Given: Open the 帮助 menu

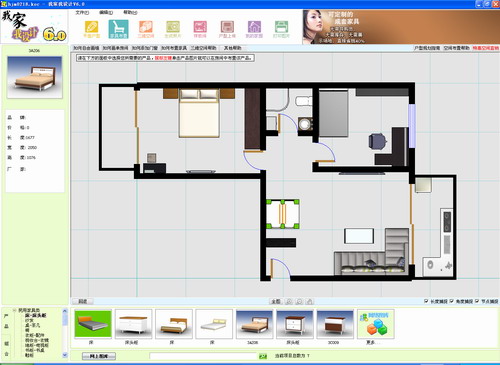Looking at the screenshot, I should tap(130, 13).
